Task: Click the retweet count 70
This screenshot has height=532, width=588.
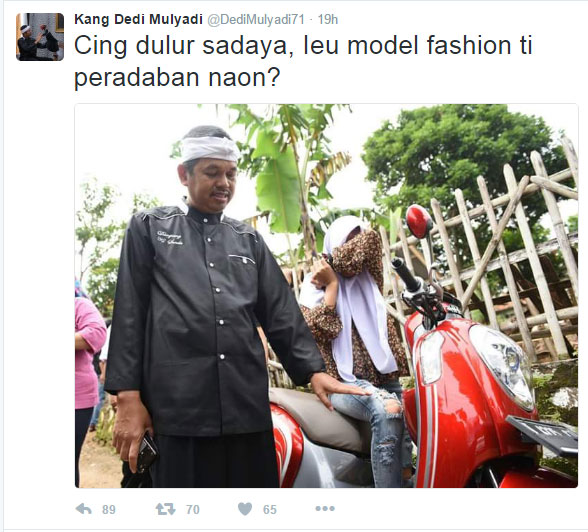Action: coord(193,510)
